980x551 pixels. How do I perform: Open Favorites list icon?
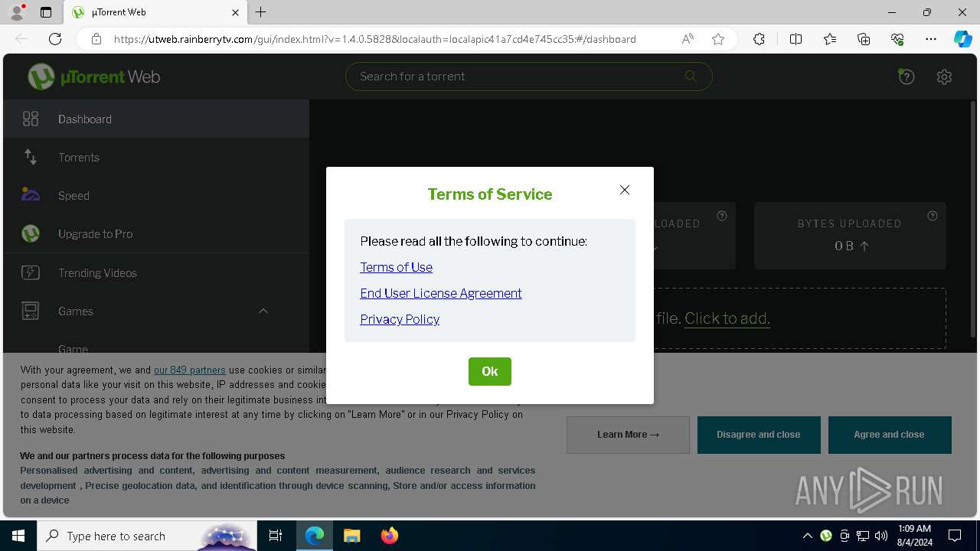830,39
